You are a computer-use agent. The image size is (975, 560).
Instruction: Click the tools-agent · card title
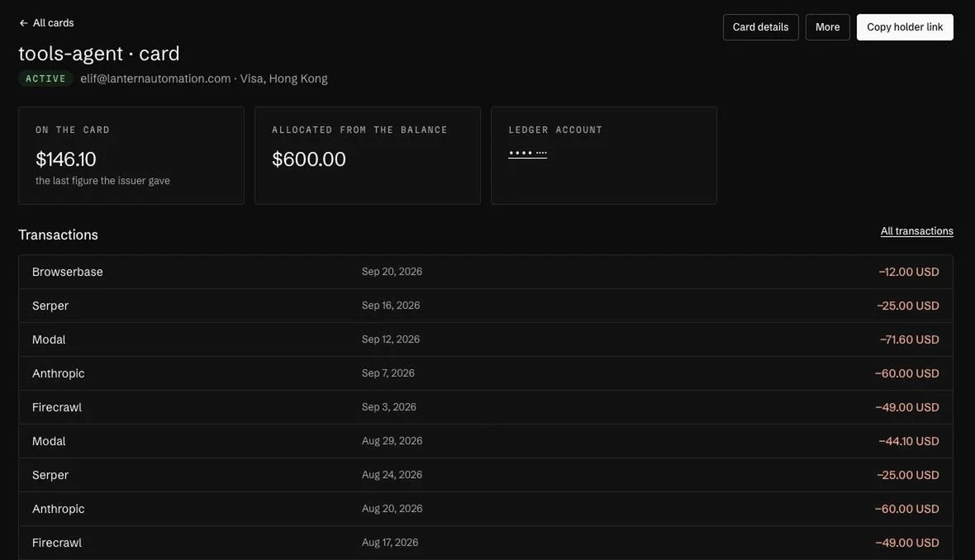tap(99, 54)
